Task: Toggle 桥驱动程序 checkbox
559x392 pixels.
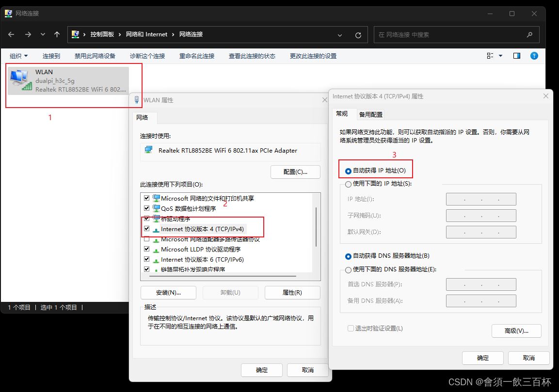Action: (x=146, y=218)
